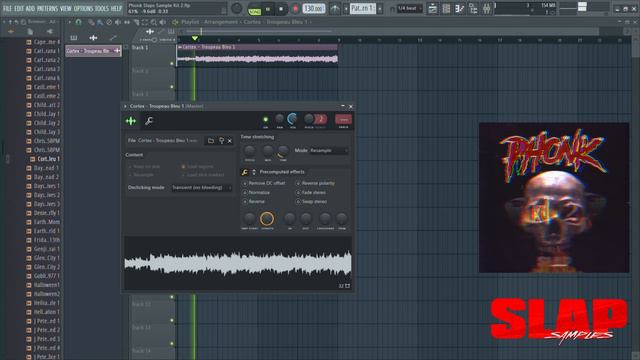Open the OPTIONS menu

[83, 8]
